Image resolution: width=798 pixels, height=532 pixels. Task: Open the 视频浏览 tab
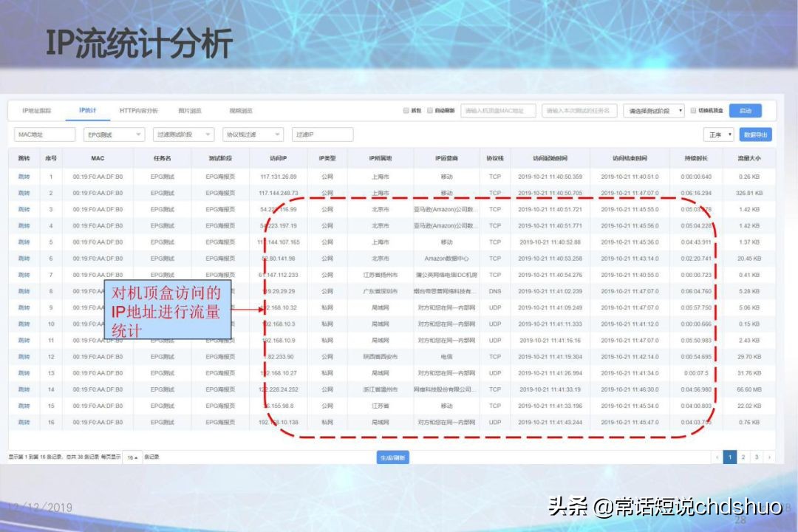click(240, 110)
